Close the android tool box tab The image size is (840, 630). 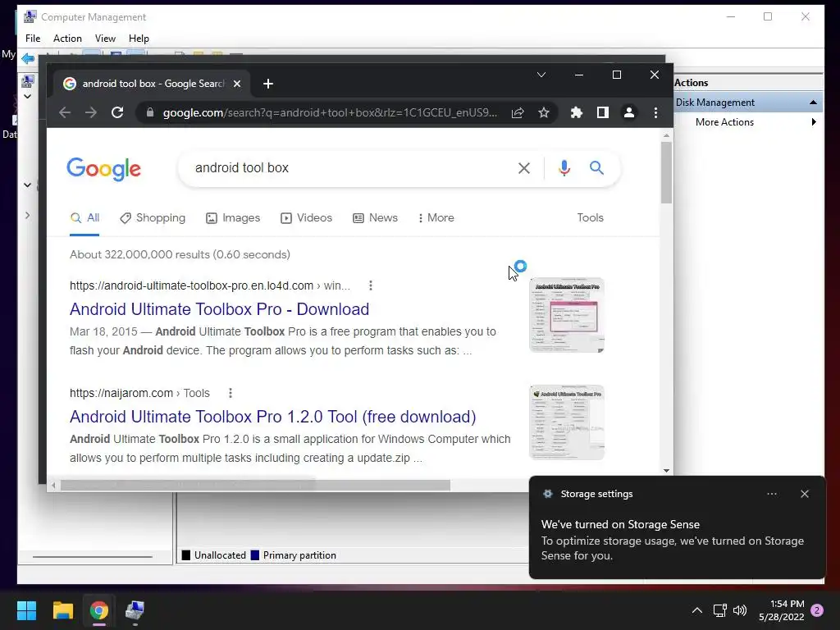pyautogui.click(x=237, y=84)
